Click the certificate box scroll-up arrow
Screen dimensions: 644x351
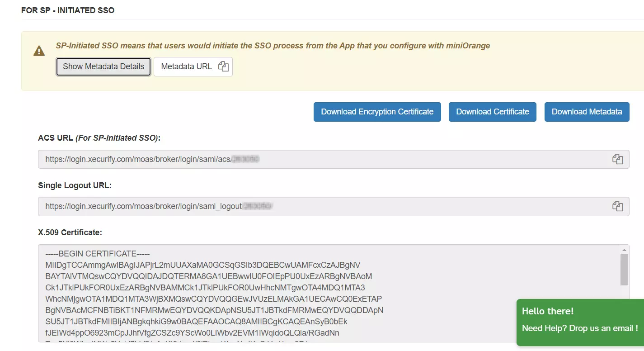[x=624, y=250]
